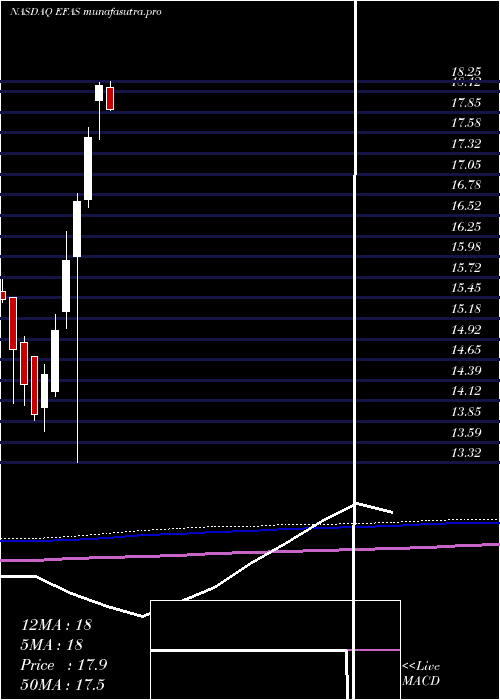This screenshot has height=700, width=500.
Task: Click the 12MA : 18 readout
Action: 56,625
